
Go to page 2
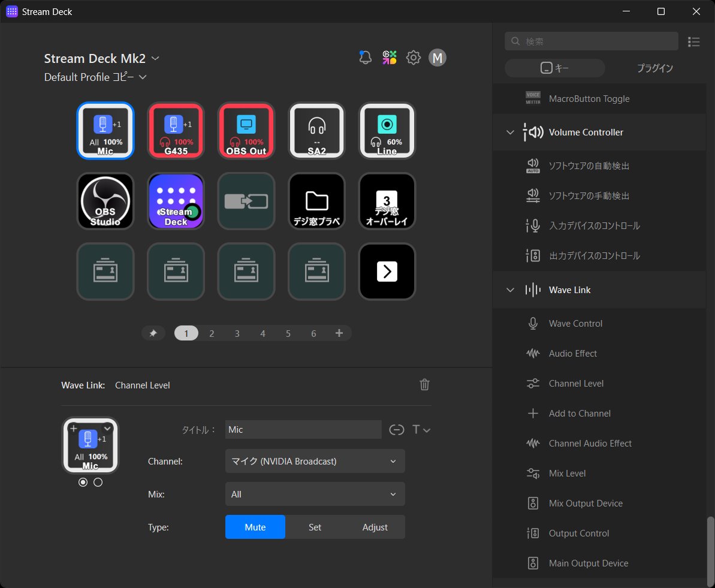click(212, 333)
